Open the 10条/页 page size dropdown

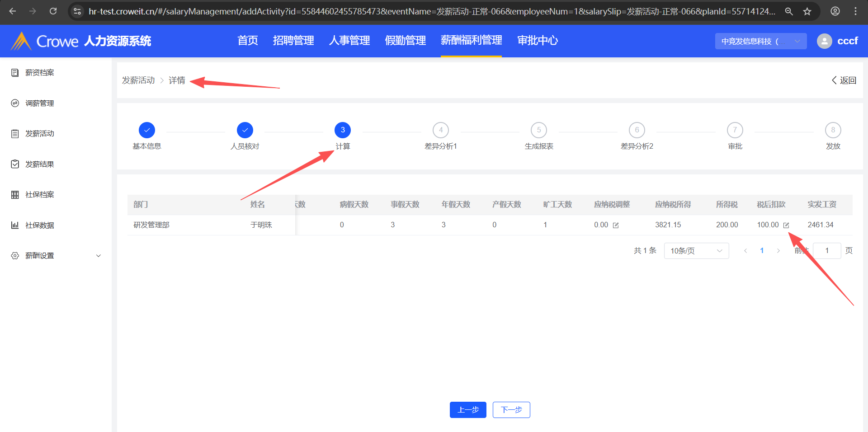pyautogui.click(x=696, y=251)
